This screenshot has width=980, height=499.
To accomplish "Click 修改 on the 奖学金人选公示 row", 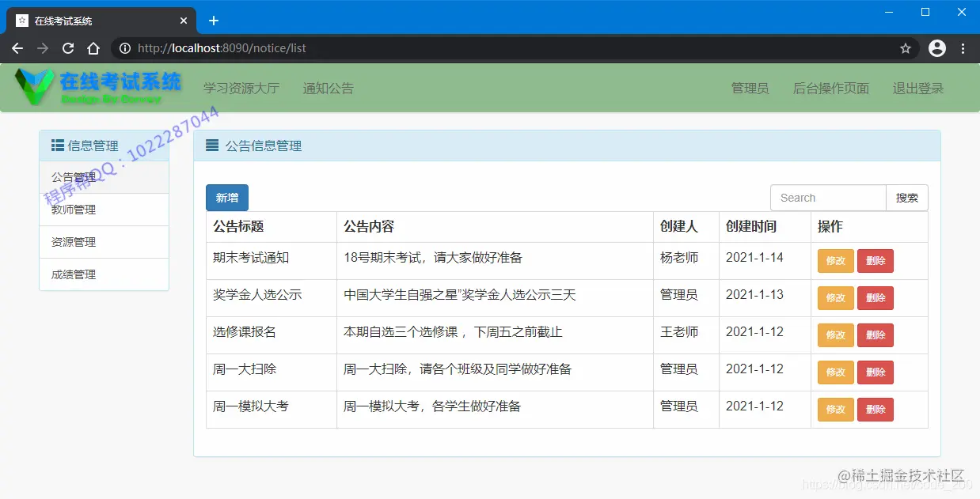I will tap(835, 297).
